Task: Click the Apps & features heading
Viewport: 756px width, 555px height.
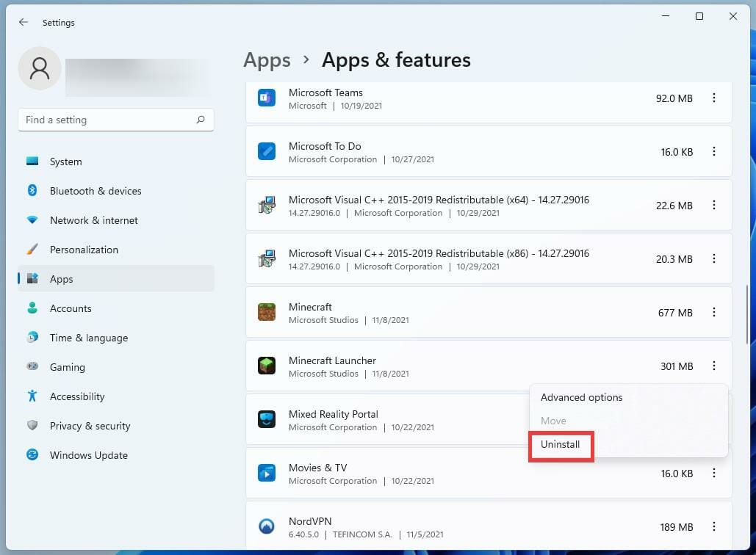Action: [x=396, y=59]
